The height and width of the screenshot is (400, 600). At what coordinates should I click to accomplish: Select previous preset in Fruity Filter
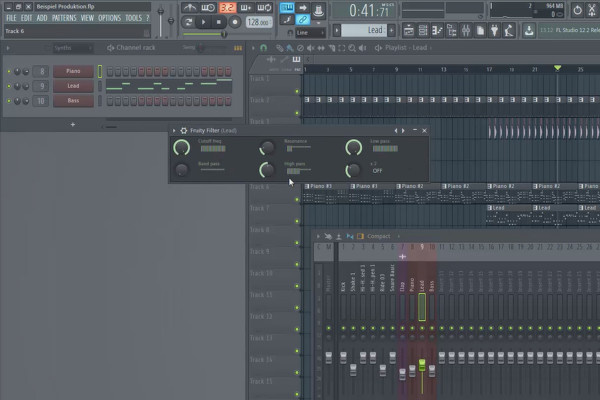(396, 131)
